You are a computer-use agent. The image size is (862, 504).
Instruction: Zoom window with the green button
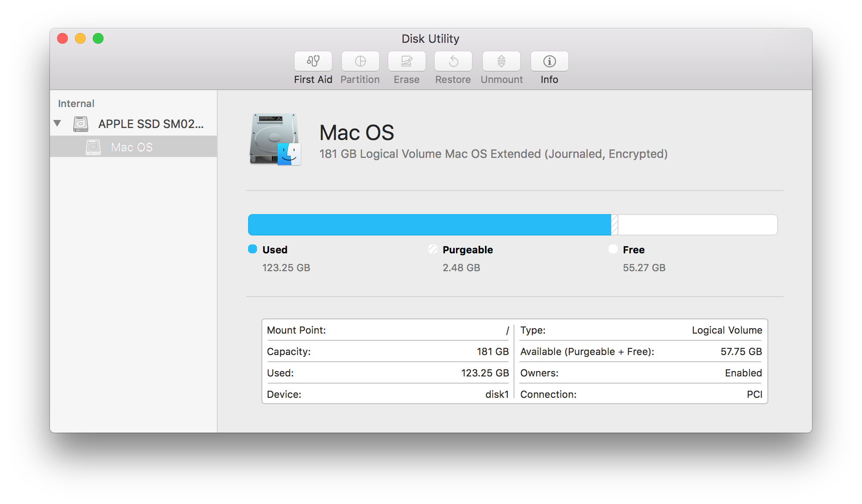coord(98,38)
